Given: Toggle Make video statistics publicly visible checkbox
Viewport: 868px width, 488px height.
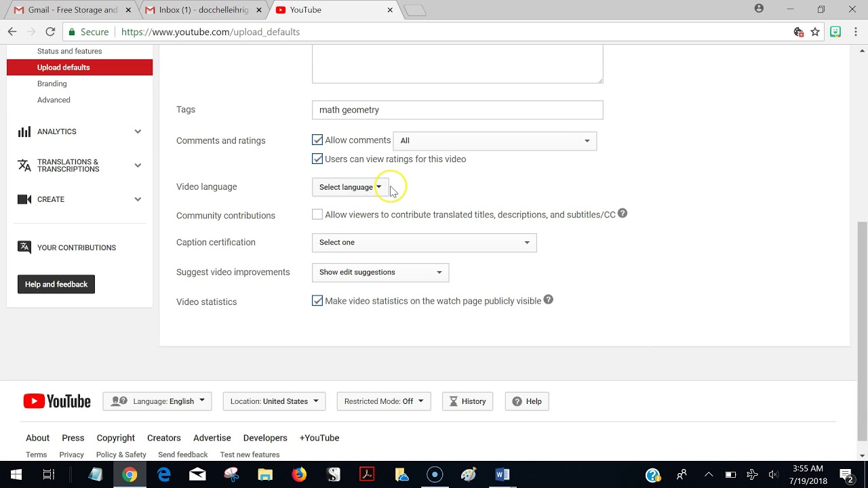Looking at the screenshot, I should [x=317, y=300].
